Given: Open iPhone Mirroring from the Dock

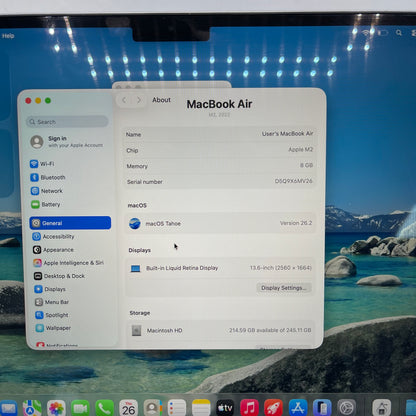Looking at the screenshot, I should 322,408.
